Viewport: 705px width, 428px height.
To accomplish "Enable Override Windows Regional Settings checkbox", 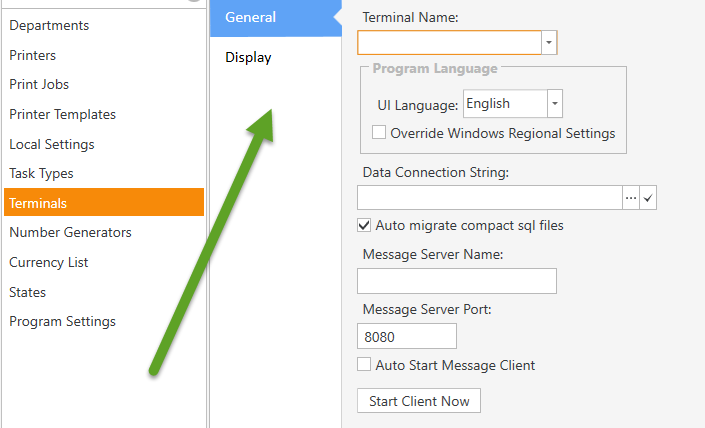I will (x=379, y=133).
